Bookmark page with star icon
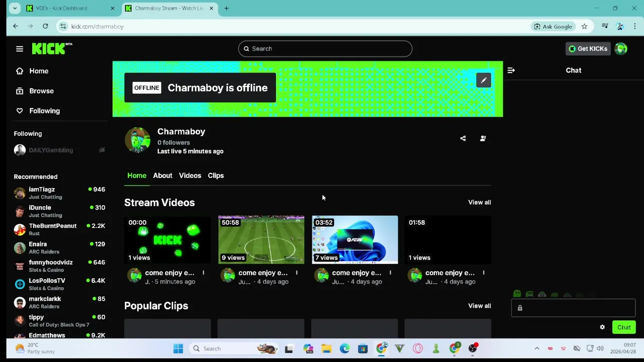 click(584, 26)
